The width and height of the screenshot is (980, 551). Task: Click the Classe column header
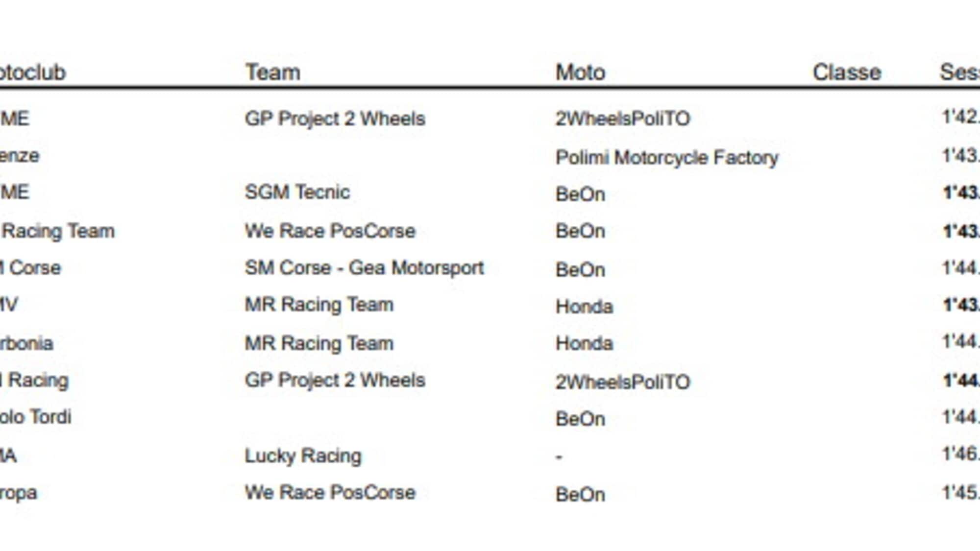(847, 72)
